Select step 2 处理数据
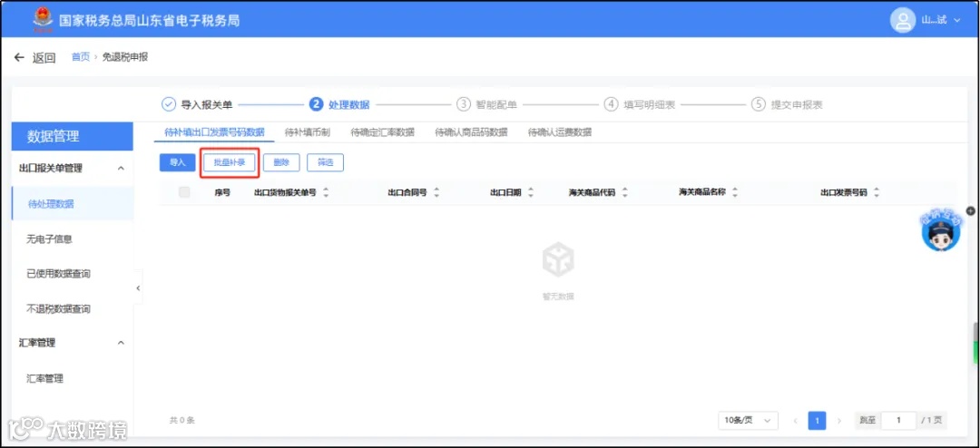Screen dimensions: 980x448 coord(339,104)
